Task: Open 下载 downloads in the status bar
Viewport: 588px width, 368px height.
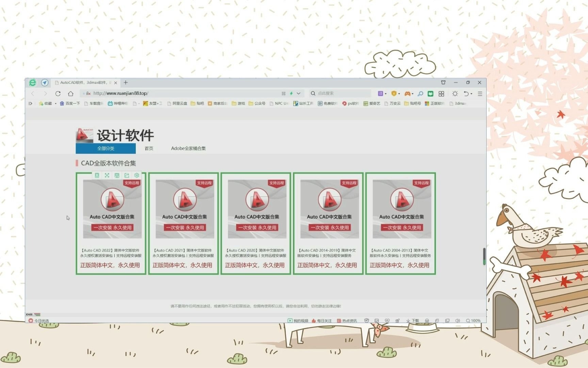Action: 412,321
